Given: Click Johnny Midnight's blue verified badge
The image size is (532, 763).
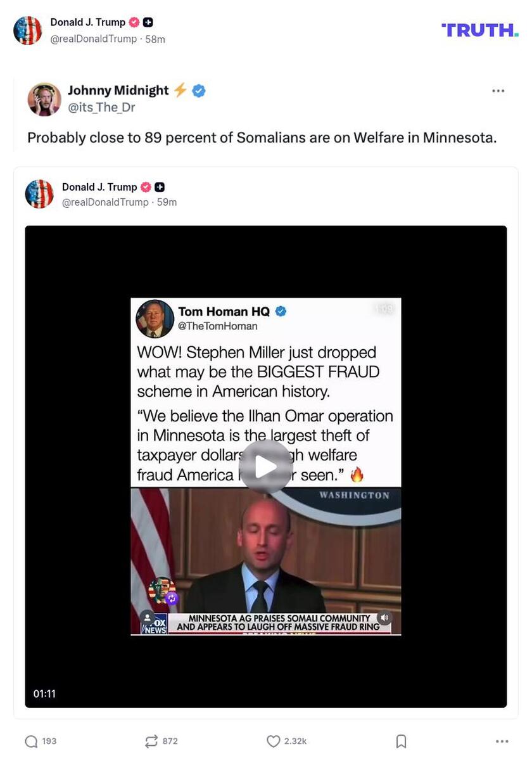Looking at the screenshot, I should pos(199,91).
